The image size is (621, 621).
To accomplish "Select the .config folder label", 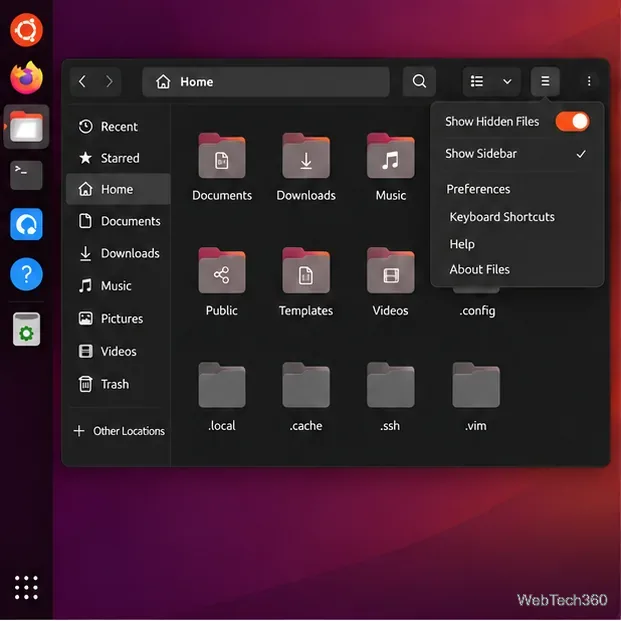I will coord(477,311).
